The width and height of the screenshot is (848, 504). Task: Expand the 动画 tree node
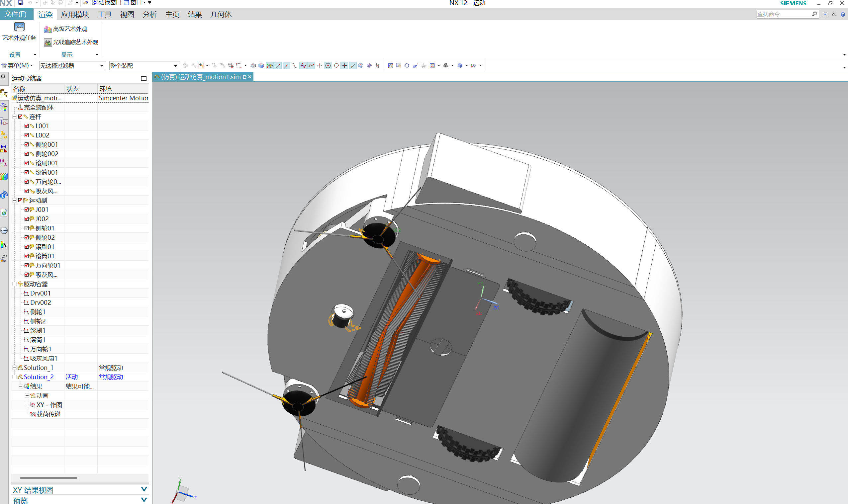tap(27, 395)
